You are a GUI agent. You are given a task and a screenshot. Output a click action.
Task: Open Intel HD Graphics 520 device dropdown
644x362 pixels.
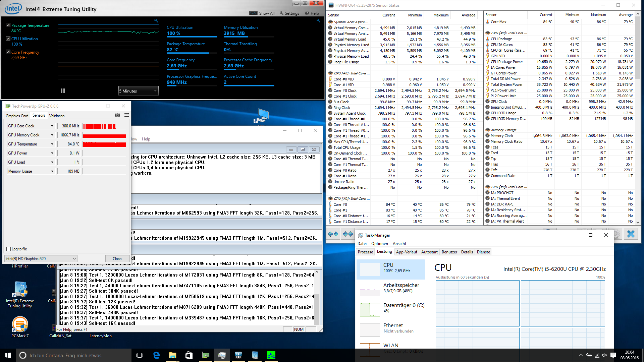[41, 259]
